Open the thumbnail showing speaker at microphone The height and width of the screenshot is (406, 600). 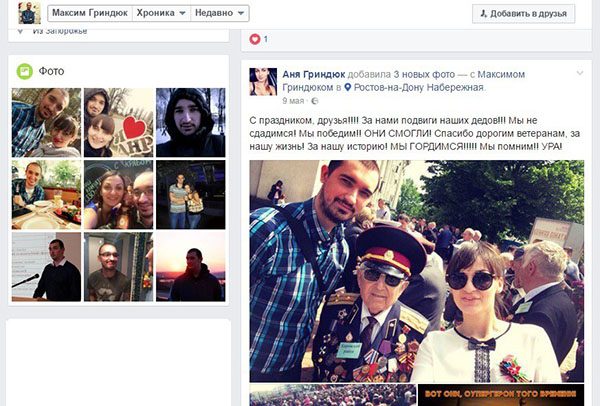46,267
